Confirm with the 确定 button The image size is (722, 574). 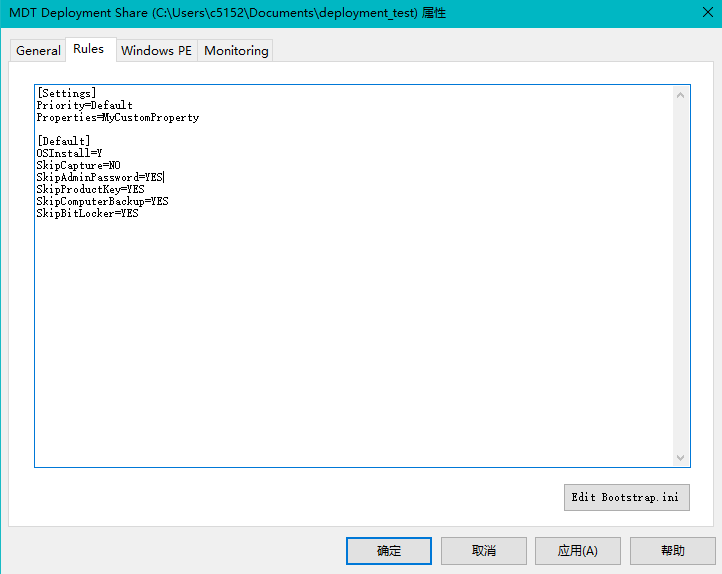389,551
